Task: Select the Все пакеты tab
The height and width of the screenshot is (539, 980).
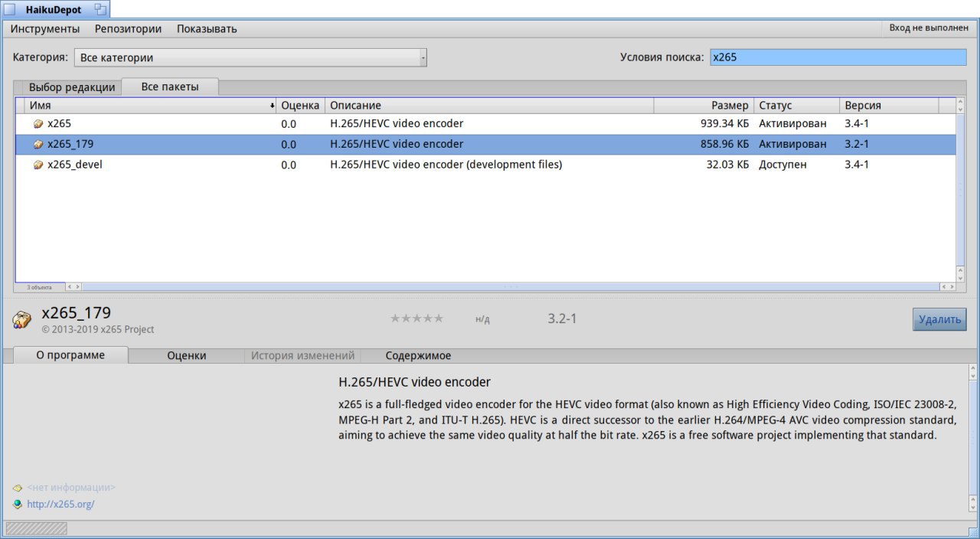Action: point(170,87)
